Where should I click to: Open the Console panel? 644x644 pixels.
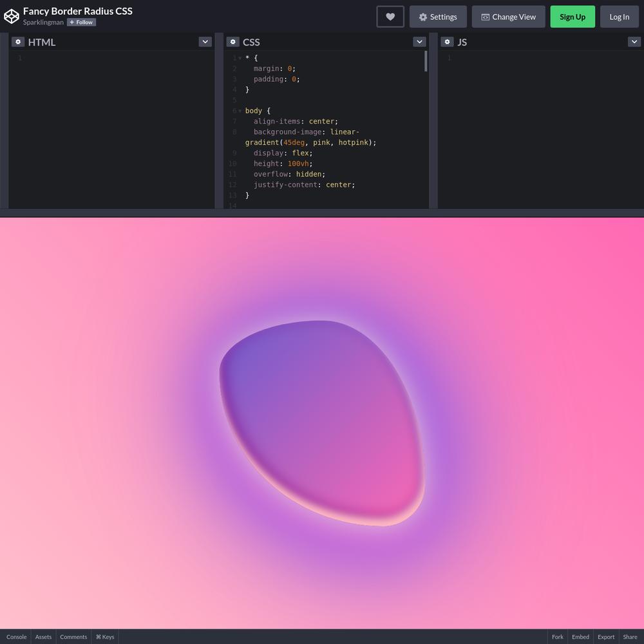pos(17,637)
